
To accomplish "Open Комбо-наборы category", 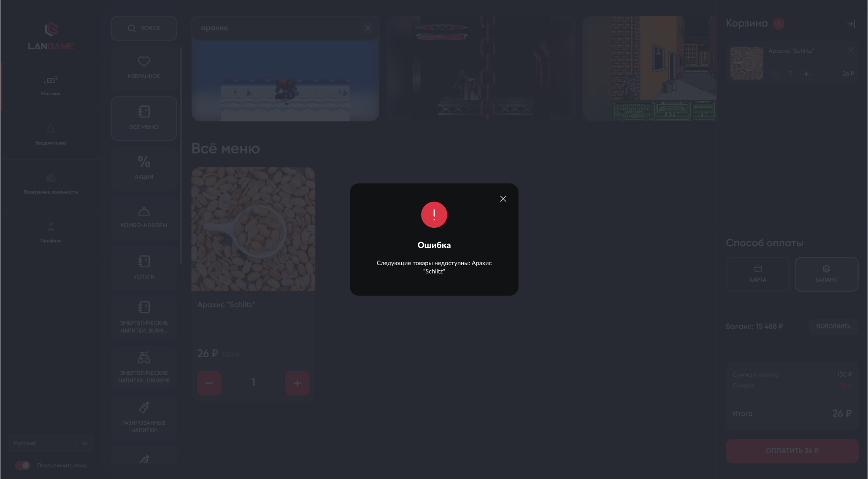I will point(144,218).
